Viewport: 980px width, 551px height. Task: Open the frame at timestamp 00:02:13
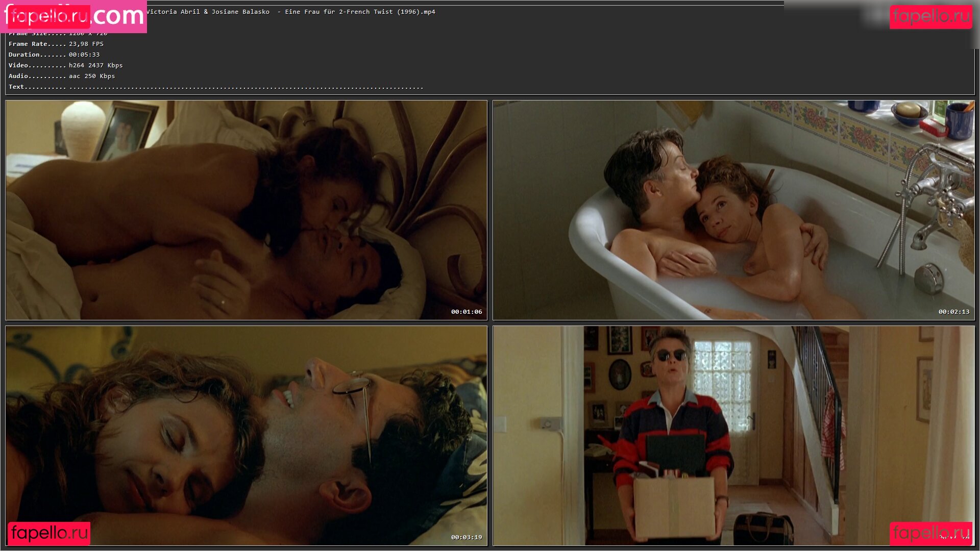pos(733,210)
